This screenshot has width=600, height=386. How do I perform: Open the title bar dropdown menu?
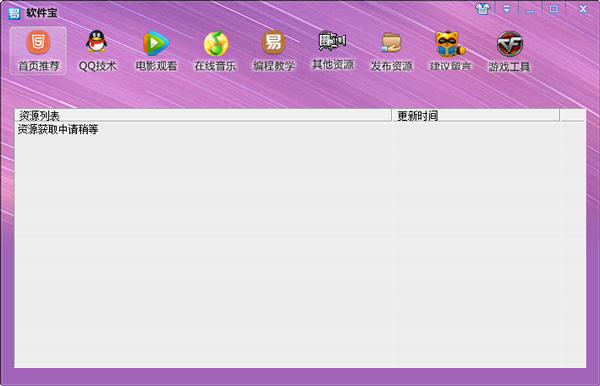coord(507,8)
